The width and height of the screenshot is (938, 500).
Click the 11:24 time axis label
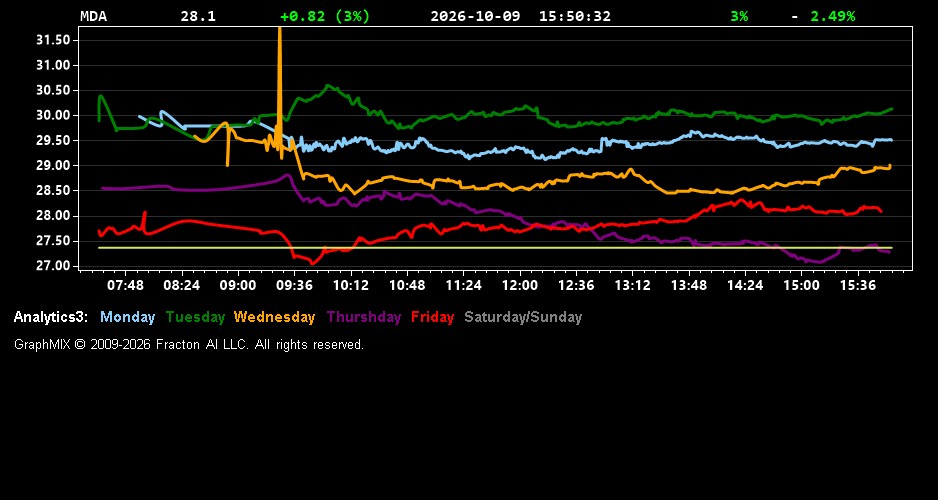(x=464, y=286)
